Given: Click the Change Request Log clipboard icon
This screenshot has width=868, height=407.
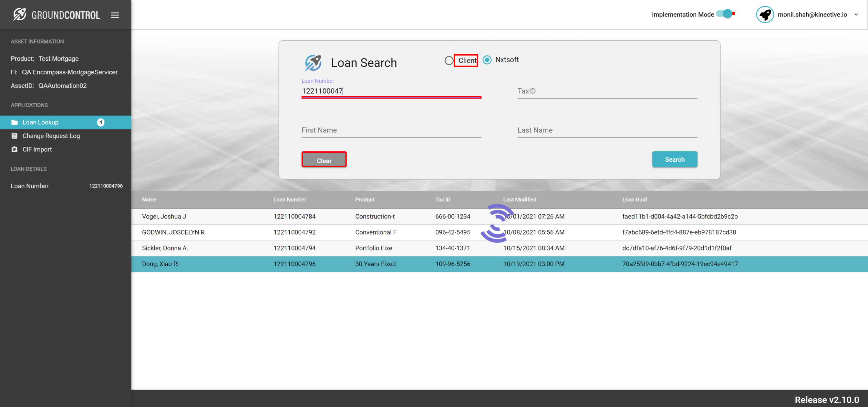Looking at the screenshot, I should [15, 136].
